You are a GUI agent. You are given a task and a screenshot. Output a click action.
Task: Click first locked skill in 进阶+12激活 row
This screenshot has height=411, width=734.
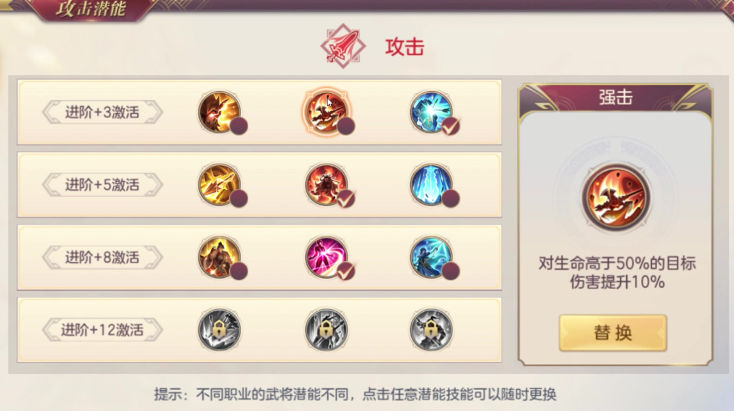(219, 330)
